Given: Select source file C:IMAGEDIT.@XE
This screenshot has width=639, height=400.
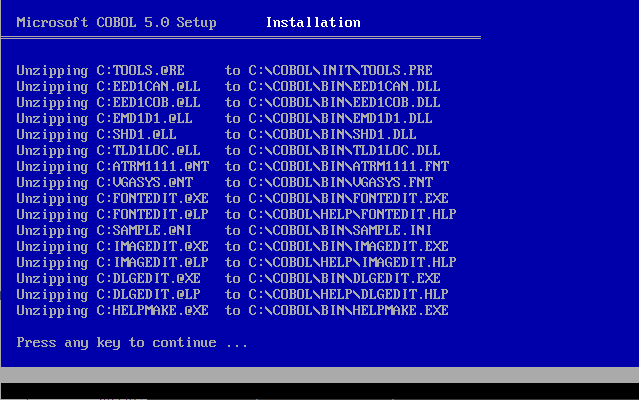Looking at the screenshot, I should pyautogui.click(x=152, y=246).
